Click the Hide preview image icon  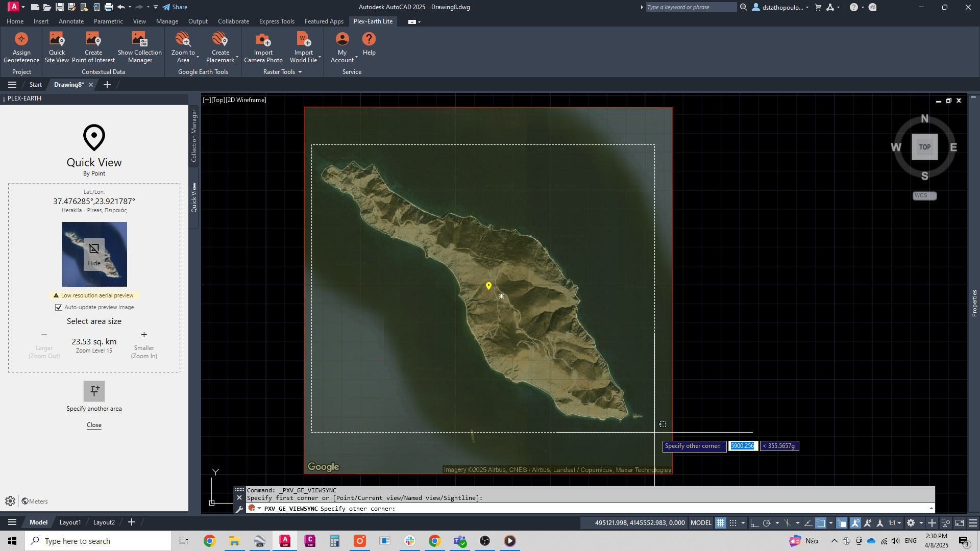click(94, 254)
